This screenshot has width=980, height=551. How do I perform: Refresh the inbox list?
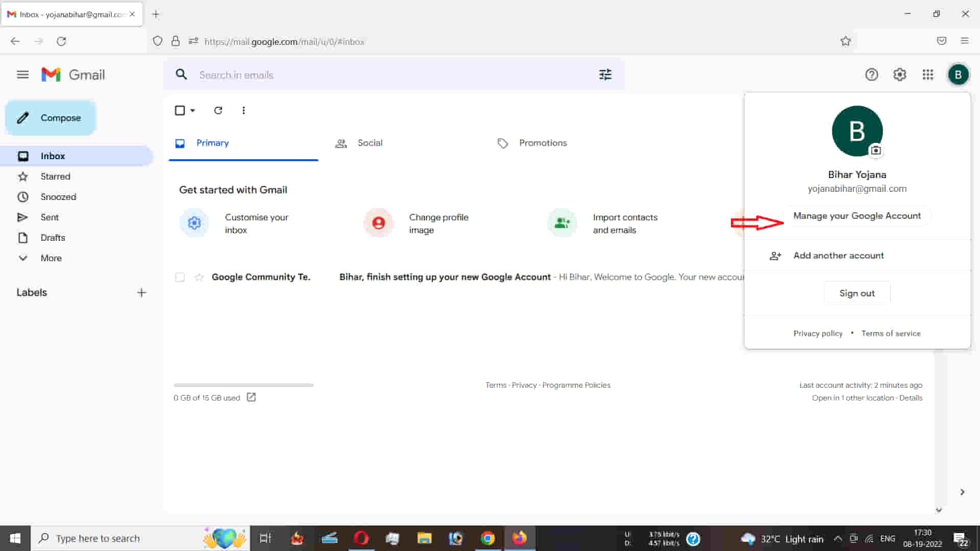pyautogui.click(x=218, y=110)
